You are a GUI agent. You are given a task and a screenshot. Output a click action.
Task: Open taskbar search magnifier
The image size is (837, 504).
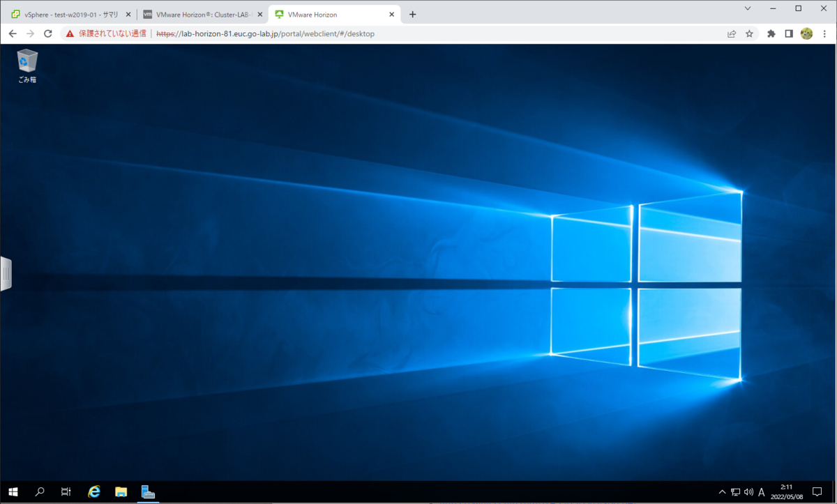tap(40, 492)
